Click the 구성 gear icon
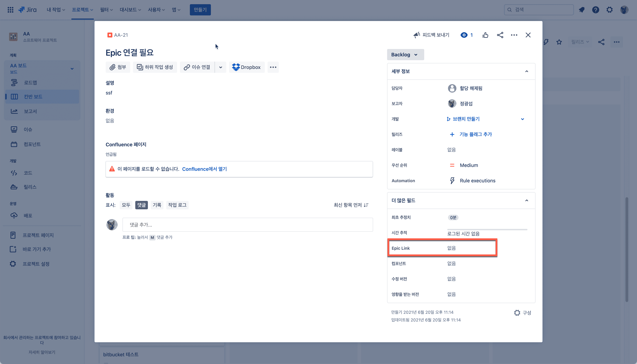 tap(517, 313)
